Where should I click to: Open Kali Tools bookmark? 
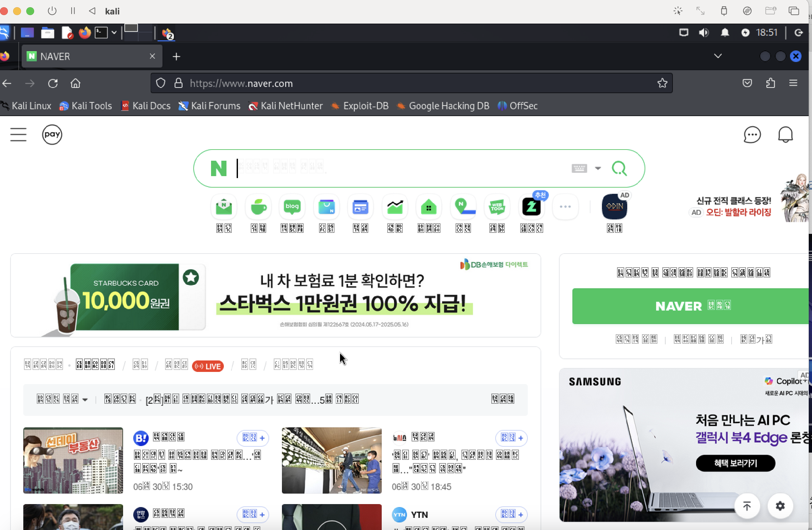coord(86,106)
